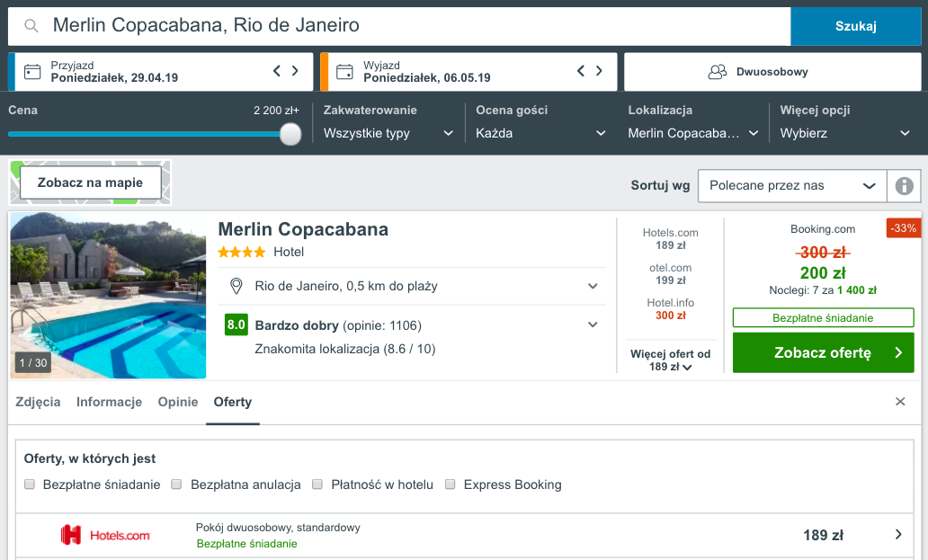Open the Ocena gości dropdown
The height and width of the screenshot is (560, 928).
point(541,134)
